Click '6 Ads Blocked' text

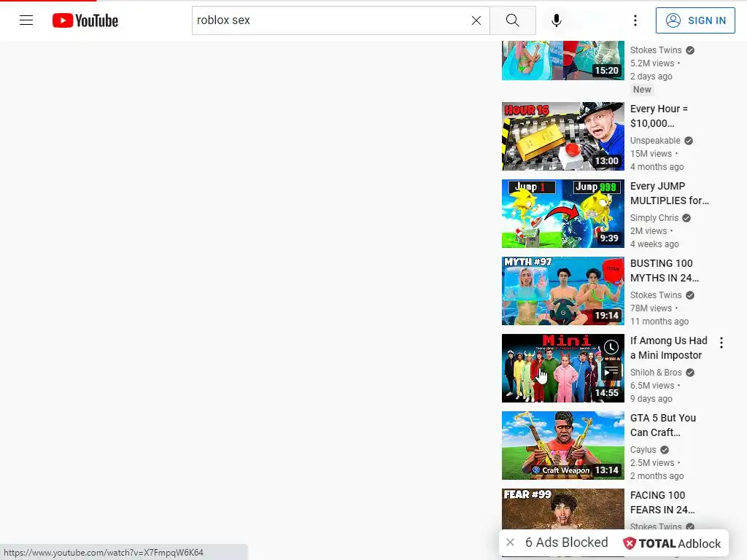pos(566,542)
